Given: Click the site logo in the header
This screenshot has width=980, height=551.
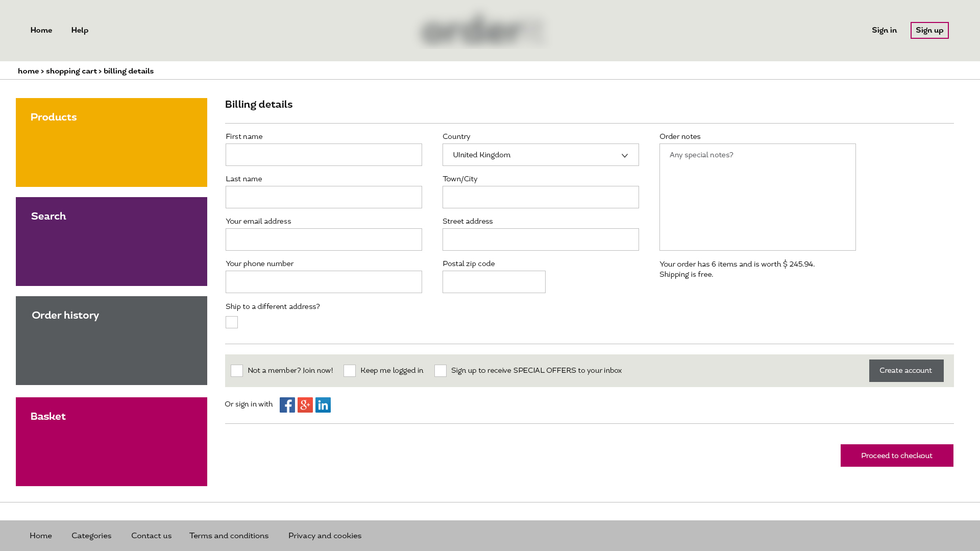Looking at the screenshot, I should click(x=483, y=31).
